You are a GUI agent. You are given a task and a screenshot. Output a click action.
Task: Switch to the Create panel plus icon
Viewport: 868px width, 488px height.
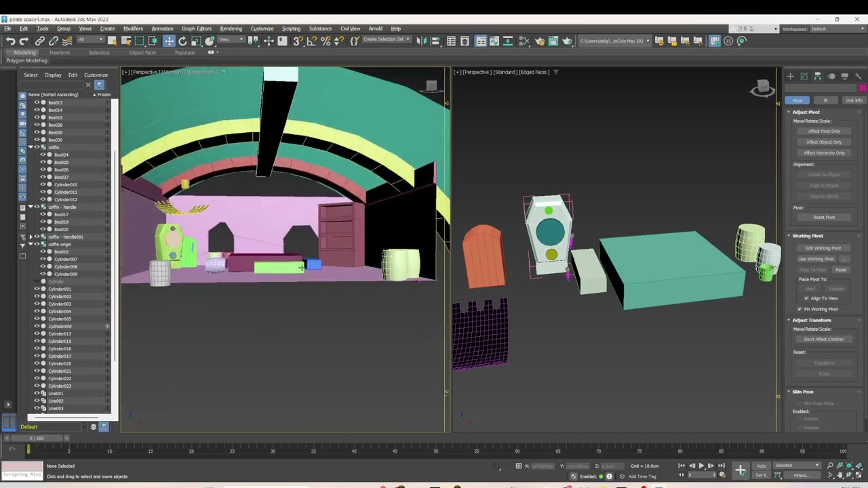pyautogui.click(x=790, y=76)
